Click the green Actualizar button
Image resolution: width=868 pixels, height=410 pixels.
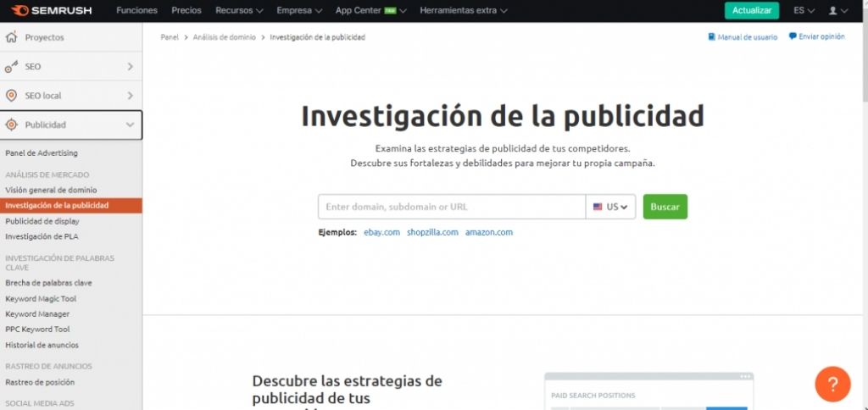click(x=752, y=10)
